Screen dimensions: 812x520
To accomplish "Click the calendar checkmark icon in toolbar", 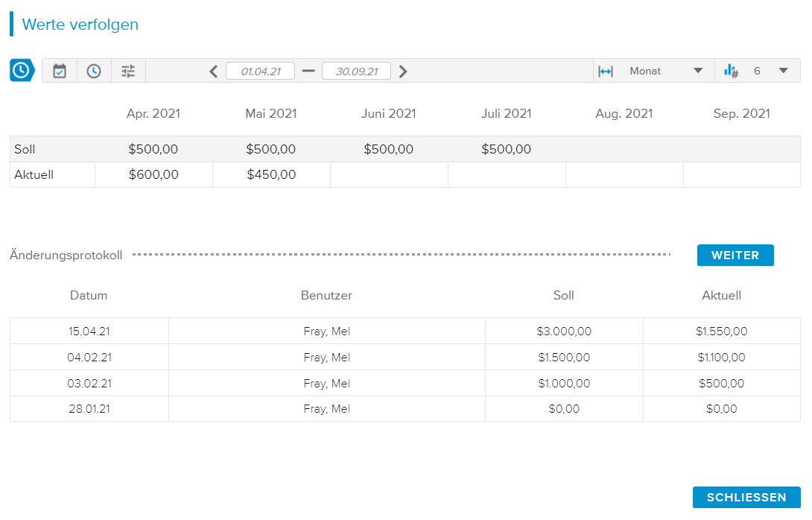I will [60, 71].
